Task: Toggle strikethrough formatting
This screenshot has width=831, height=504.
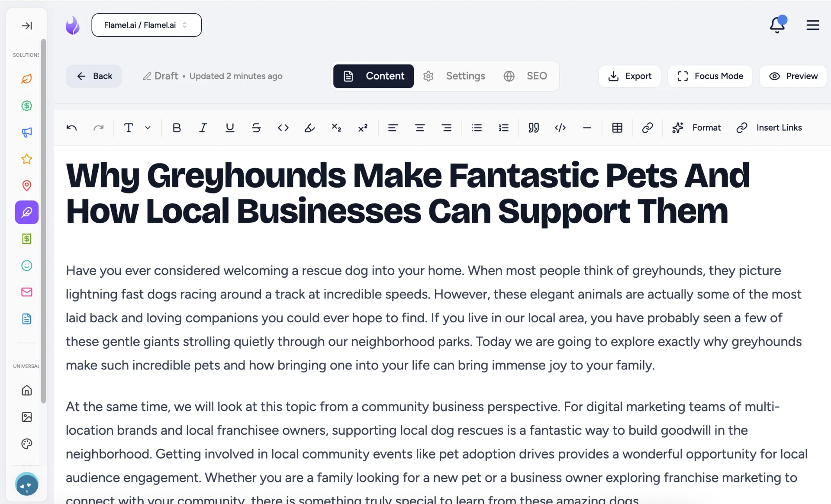Action: [x=256, y=128]
